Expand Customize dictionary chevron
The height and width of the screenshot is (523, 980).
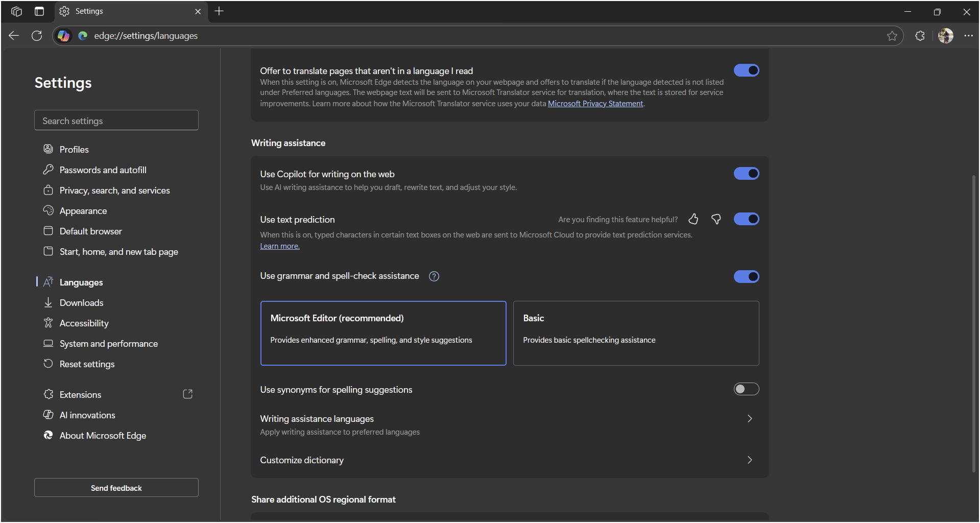750,460
